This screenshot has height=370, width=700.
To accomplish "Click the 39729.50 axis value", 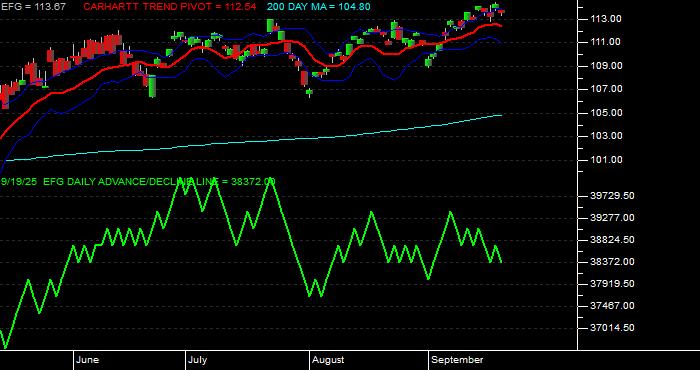I will [612, 196].
